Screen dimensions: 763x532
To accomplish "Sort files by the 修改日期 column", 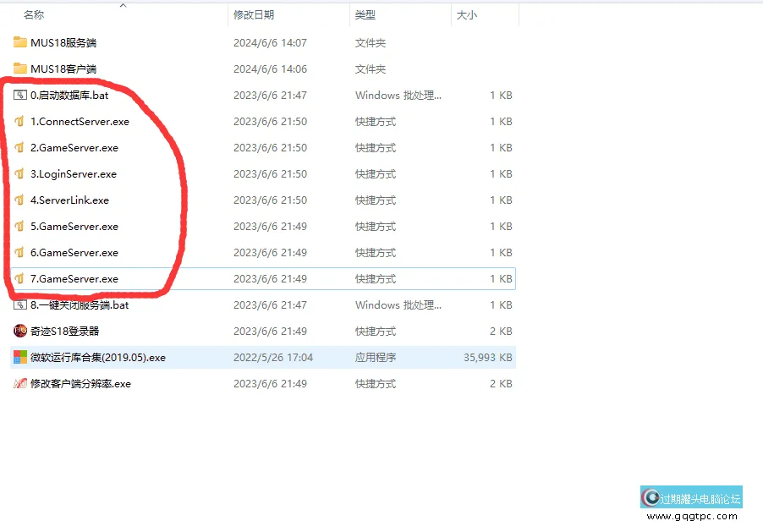I will click(255, 14).
